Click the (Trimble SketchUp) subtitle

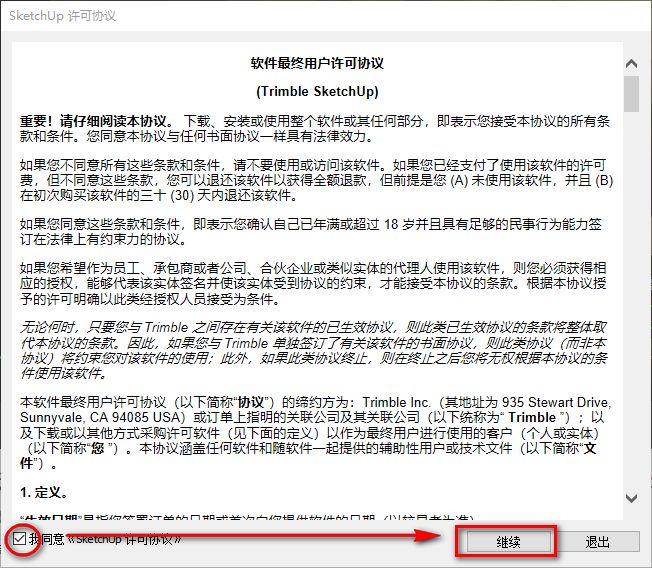coord(317,91)
